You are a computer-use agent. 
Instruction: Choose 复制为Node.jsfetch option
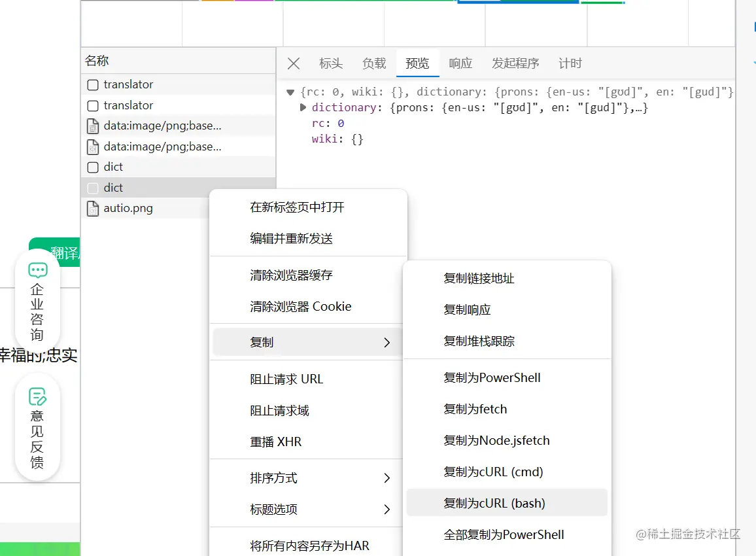tap(507, 440)
